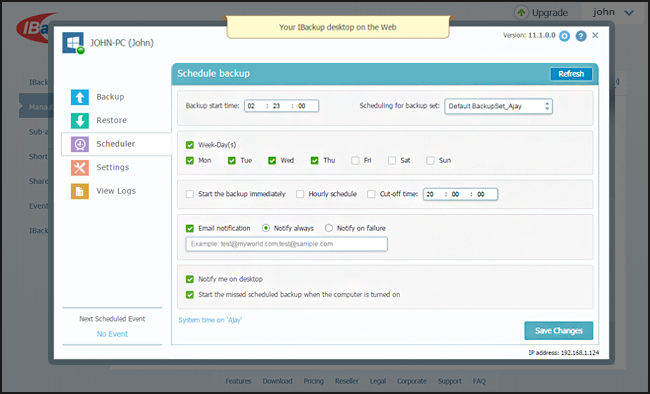The width and height of the screenshot is (650, 394).
Task: Open the Pricing footer link
Action: coord(313,381)
